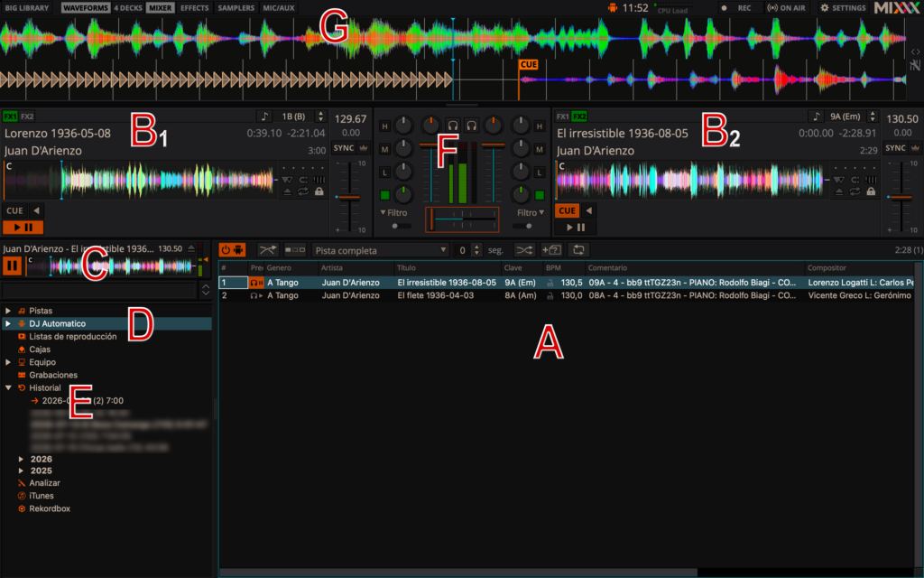
Task: Collapse the Historial tree item
Action: click(8, 388)
